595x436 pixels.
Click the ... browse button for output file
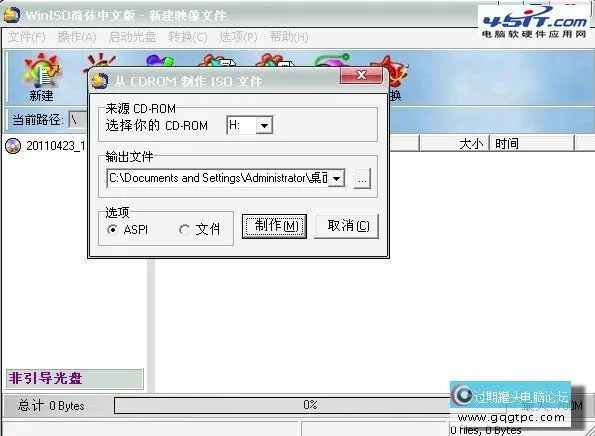coord(362,178)
